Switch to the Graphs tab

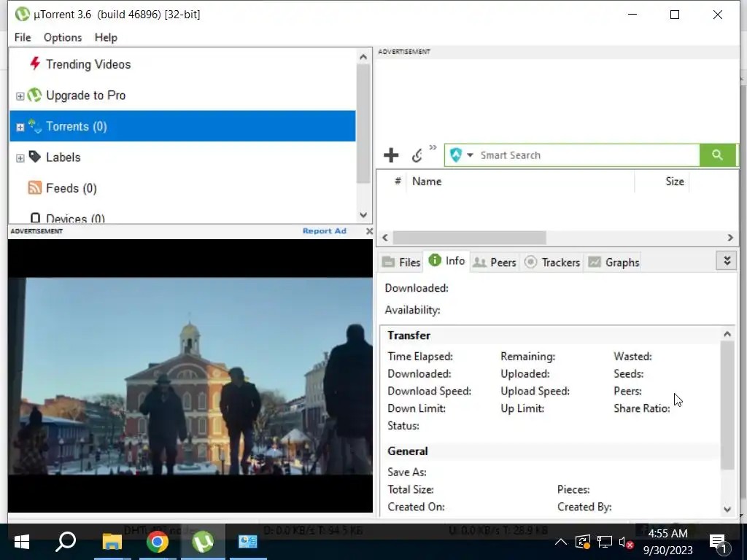point(614,262)
